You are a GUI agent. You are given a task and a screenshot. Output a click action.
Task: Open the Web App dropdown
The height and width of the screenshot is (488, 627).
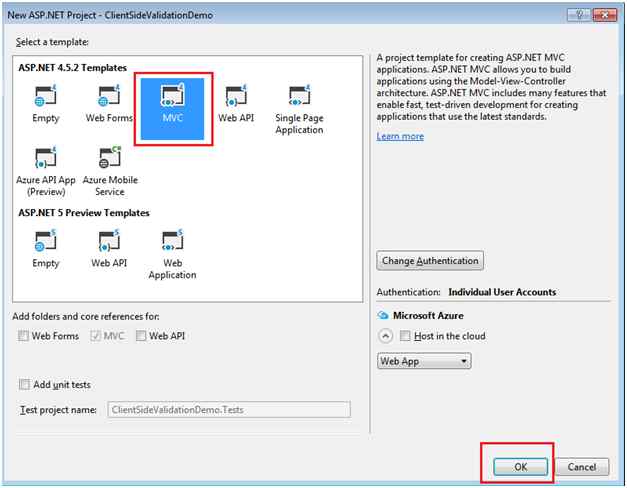[424, 361]
